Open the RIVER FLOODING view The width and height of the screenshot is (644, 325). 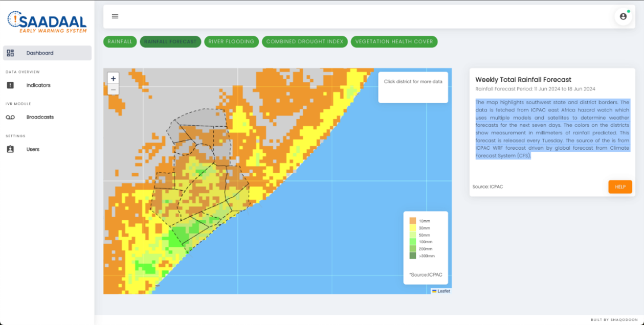[x=231, y=41]
